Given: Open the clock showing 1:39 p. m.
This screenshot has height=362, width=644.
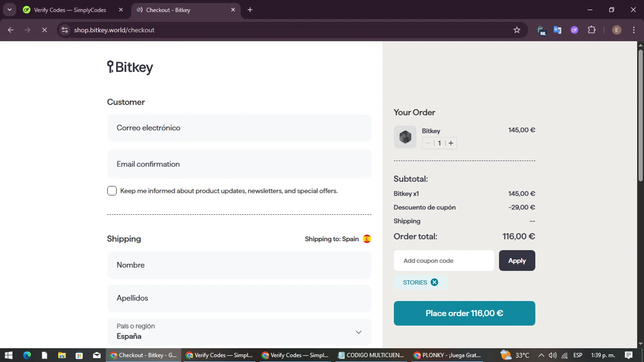Looking at the screenshot, I should pos(603,355).
